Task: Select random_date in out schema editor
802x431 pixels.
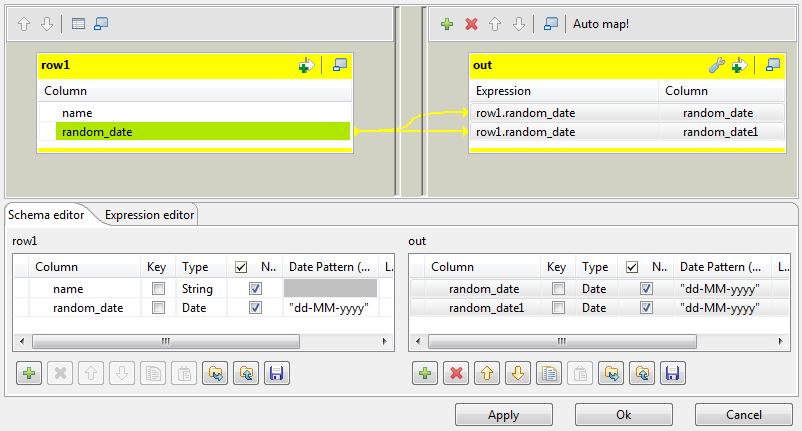Action: click(484, 289)
